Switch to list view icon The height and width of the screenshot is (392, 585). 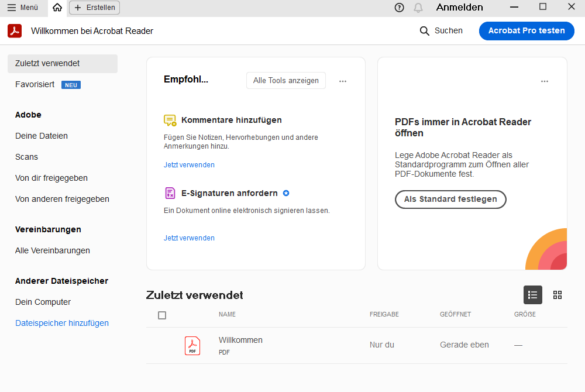(x=533, y=295)
